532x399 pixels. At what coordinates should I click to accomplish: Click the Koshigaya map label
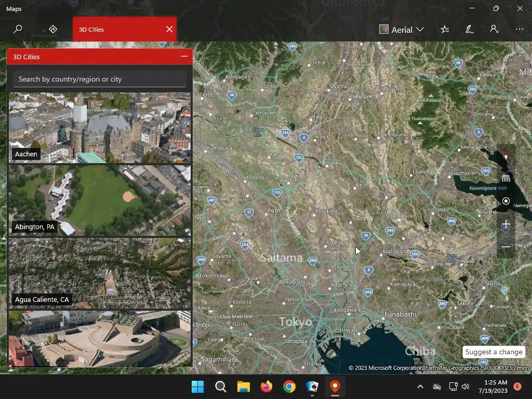(339, 242)
